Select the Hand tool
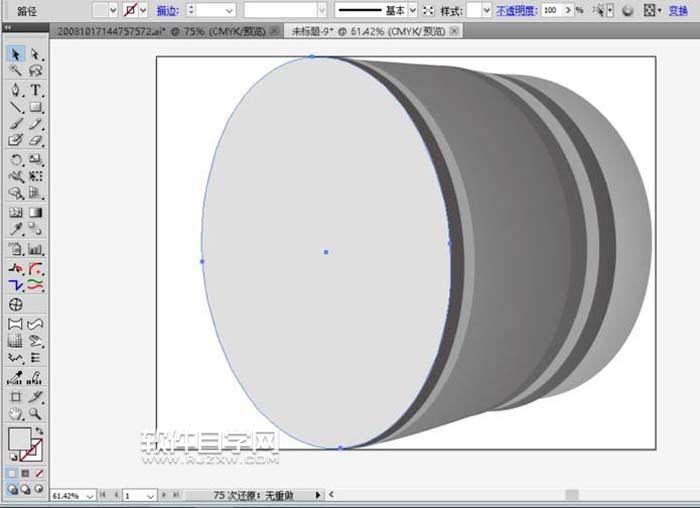Image resolution: width=700 pixels, height=508 pixels. [x=16, y=414]
